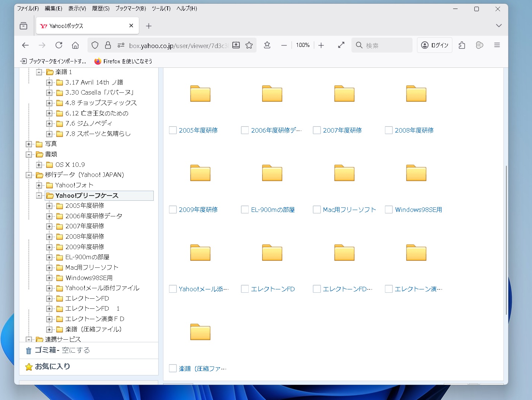Open the Firefox hamburger application menu
This screenshot has width=532, height=400.
tap(497, 45)
